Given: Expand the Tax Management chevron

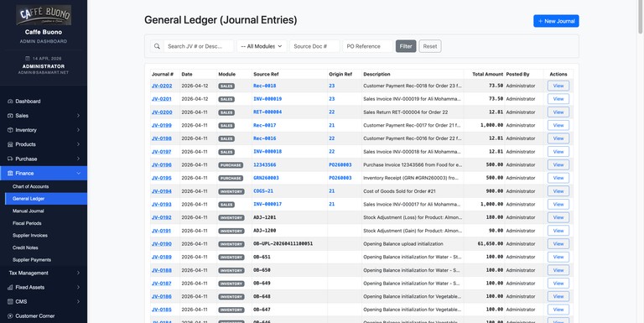Looking at the screenshot, I should pyautogui.click(x=78, y=273).
